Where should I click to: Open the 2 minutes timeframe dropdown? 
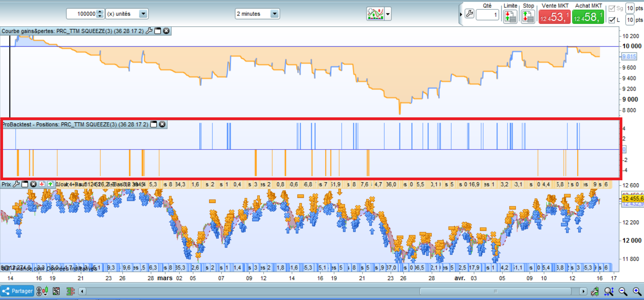[x=275, y=14]
